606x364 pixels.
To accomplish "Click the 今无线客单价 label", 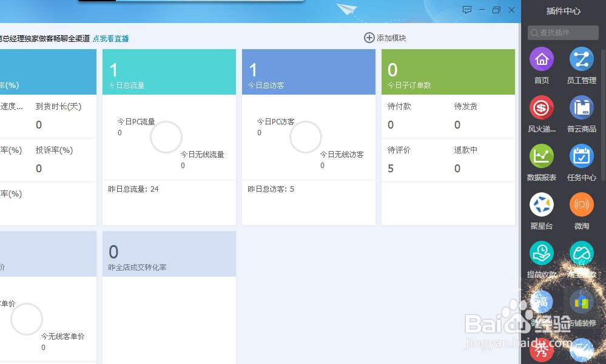I will (x=62, y=337).
